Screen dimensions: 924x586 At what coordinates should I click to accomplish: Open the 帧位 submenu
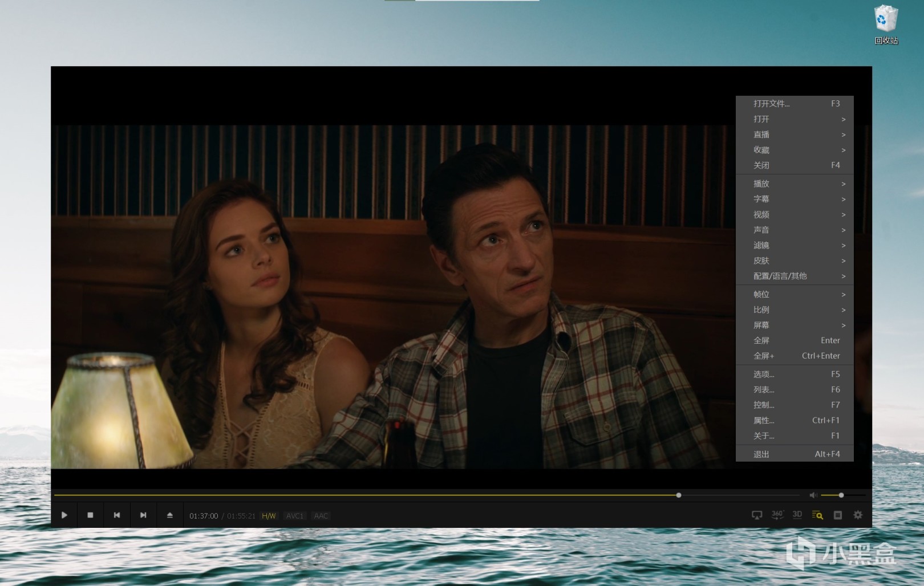click(x=795, y=294)
